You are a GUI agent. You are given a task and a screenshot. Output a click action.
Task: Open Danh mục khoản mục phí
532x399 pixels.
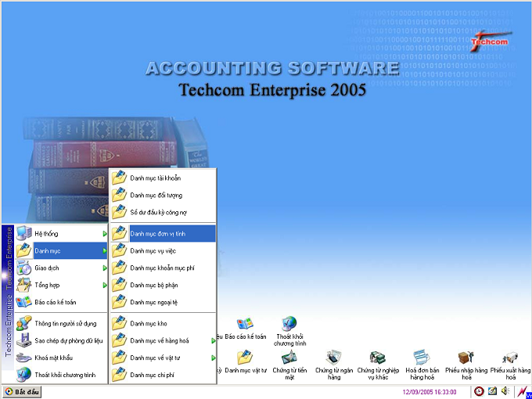tap(164, 268)
